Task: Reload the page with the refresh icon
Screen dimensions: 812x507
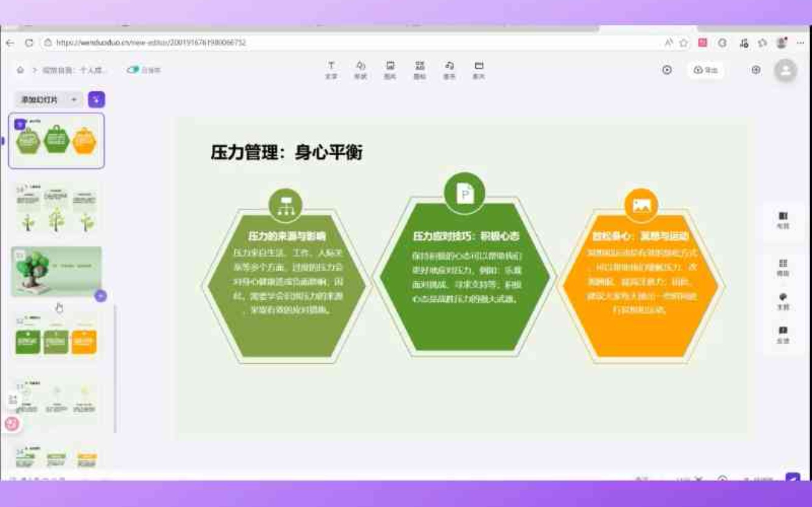Action: pyautogui.click(x=29, y=43)
